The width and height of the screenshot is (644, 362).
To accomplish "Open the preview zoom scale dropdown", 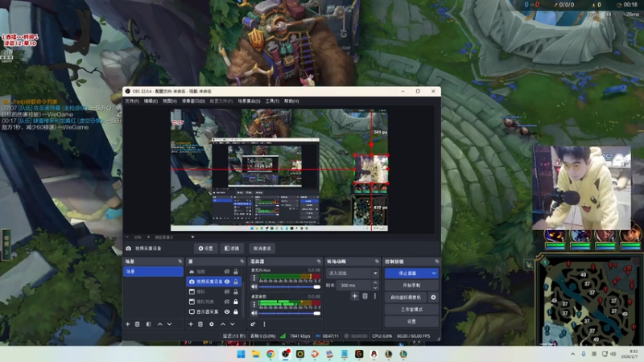I will coord(192,237).
